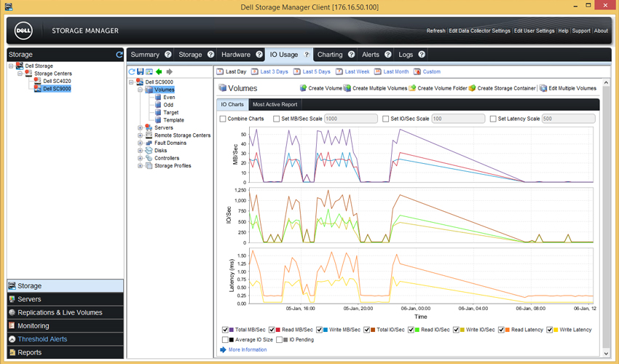
Task: Click the Storage panel refresh icon
Action: click(119, 55)
